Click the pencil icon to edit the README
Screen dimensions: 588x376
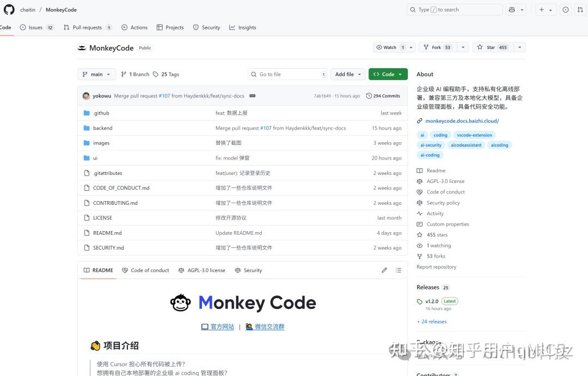click(384, 270)
